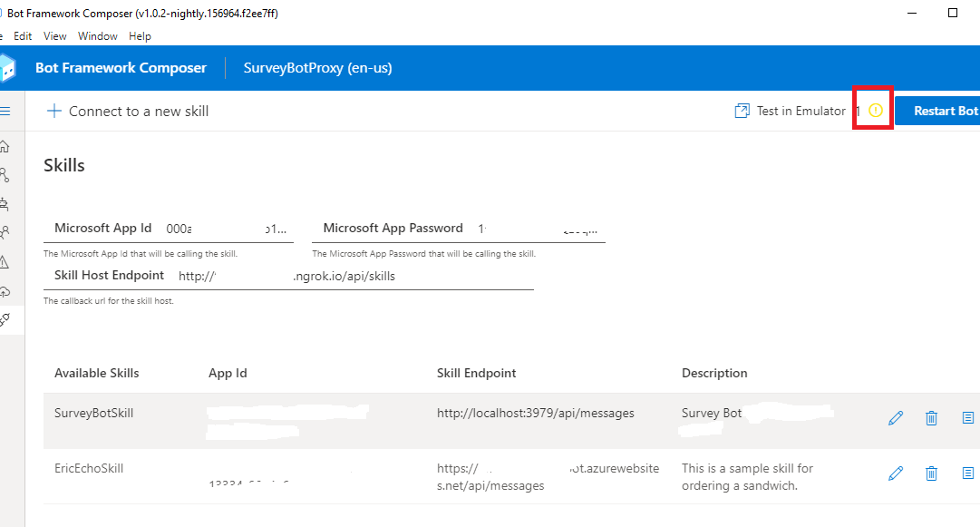Focus the Skill Host Endpoint field
This screenshot has height=527, width=980.
(x=288, y=276)
